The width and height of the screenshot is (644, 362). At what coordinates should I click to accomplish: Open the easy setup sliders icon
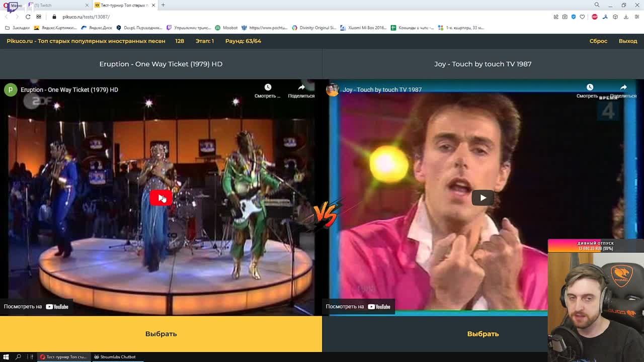coord(636,17)
